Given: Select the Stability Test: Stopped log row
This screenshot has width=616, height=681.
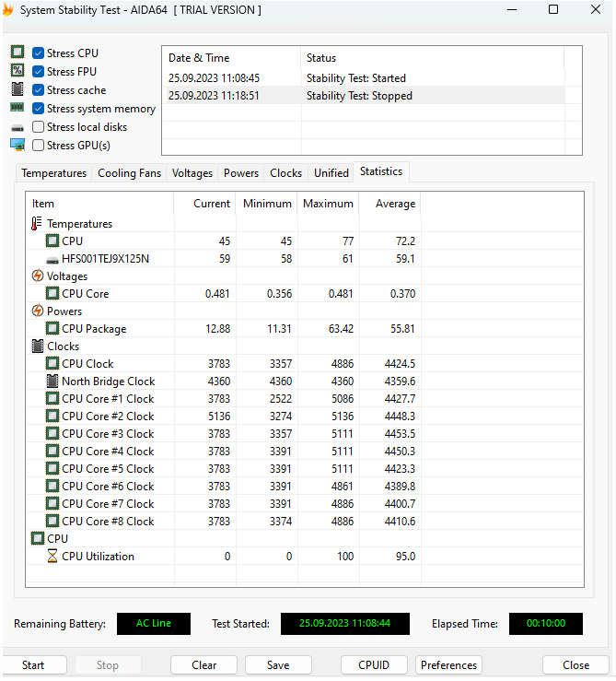Looking at the screenshot, I should pos(364,96).
